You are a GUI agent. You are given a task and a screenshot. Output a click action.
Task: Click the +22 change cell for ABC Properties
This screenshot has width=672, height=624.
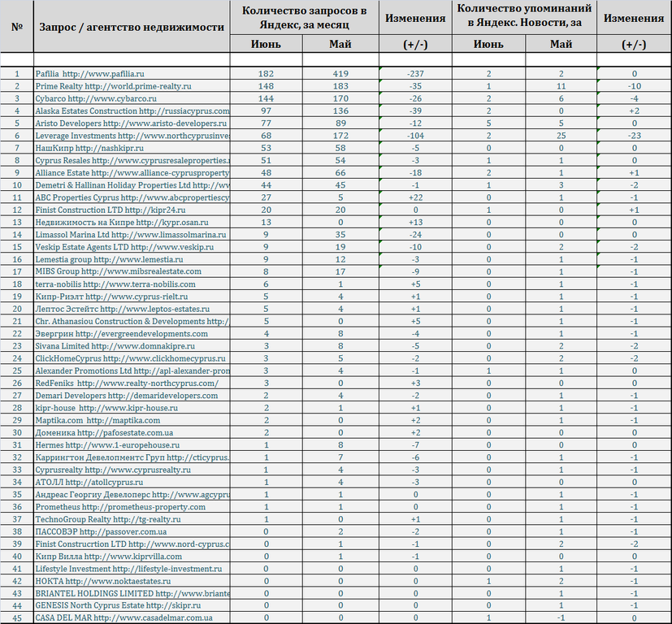(415, 197)
